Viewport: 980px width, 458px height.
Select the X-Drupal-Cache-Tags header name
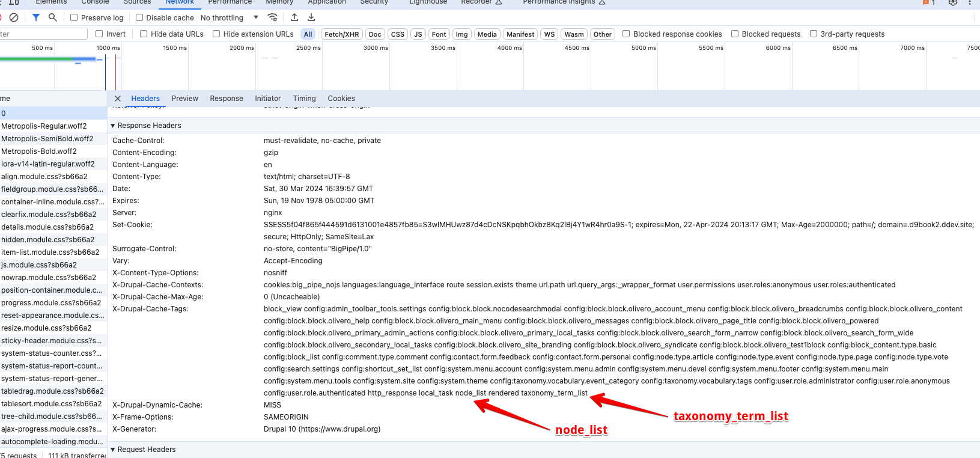point(150,309)
